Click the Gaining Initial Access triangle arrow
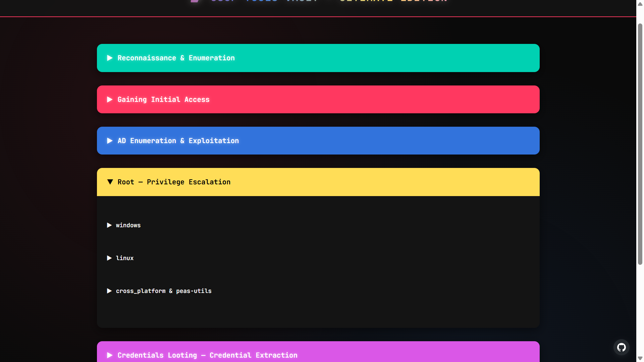644x362 pixels. click(x=110, y=100)
